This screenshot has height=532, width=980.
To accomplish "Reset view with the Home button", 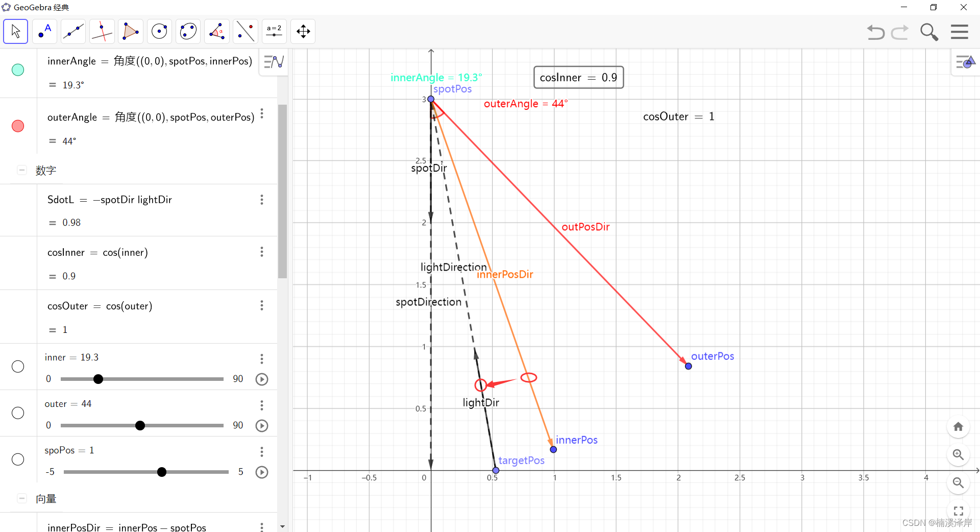I will (x=958, y=427).
